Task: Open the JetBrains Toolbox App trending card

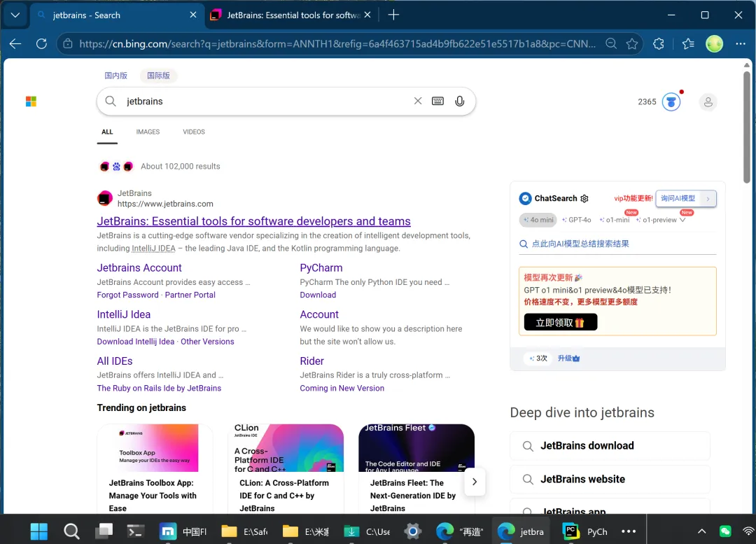Action: pyautogui.click(x=155, y=469)
